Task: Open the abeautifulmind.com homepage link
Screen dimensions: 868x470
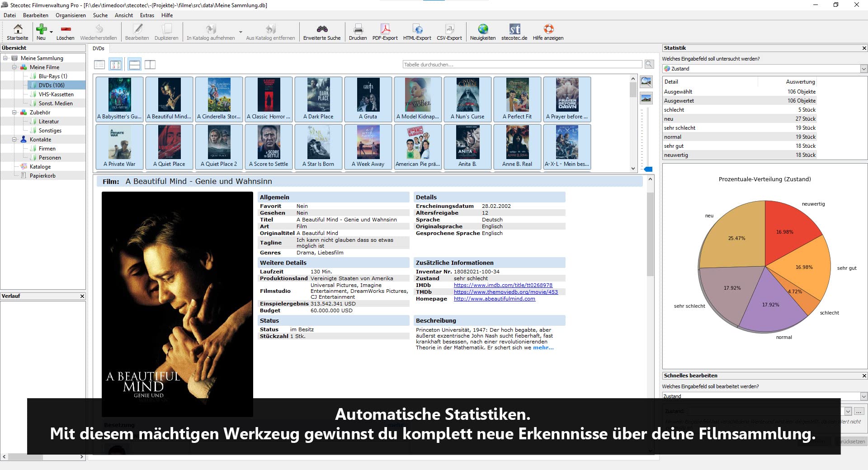Action: (494, 299)
